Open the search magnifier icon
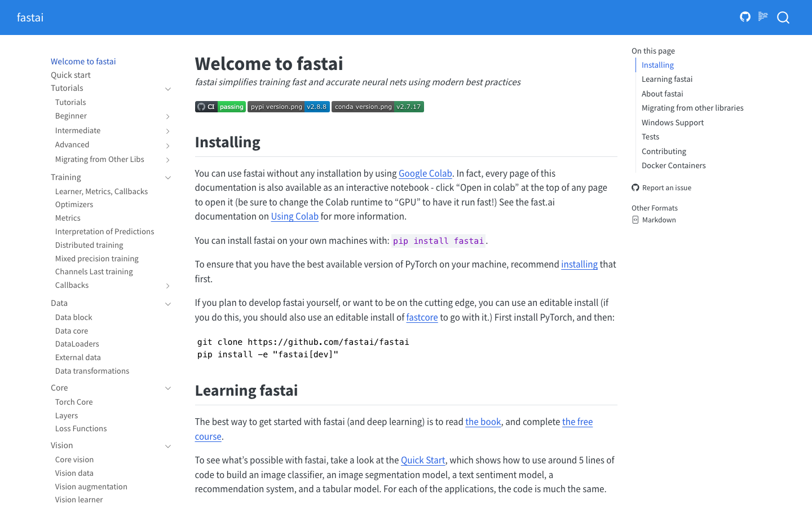This screenshot has width=812, height=508. pyautogui.click(x=783, y=17)
